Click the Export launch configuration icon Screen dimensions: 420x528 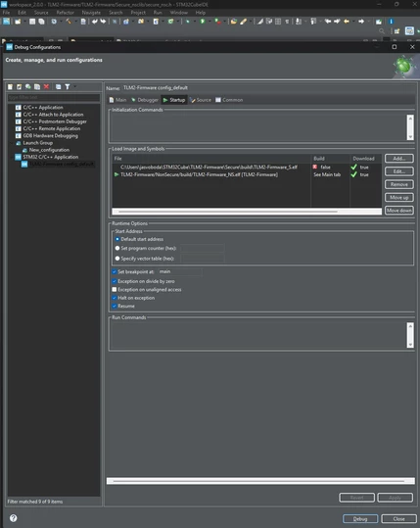[28, 87]
